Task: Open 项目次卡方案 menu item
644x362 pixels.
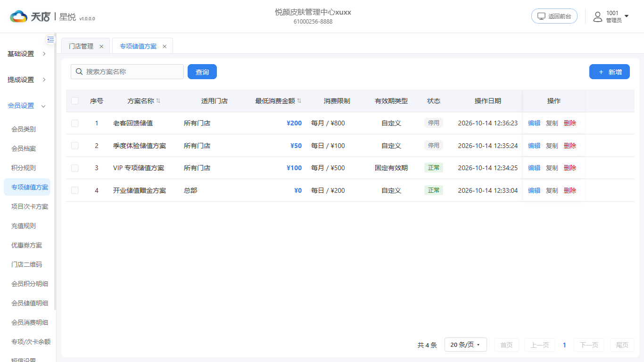Action: coord(30,206)
